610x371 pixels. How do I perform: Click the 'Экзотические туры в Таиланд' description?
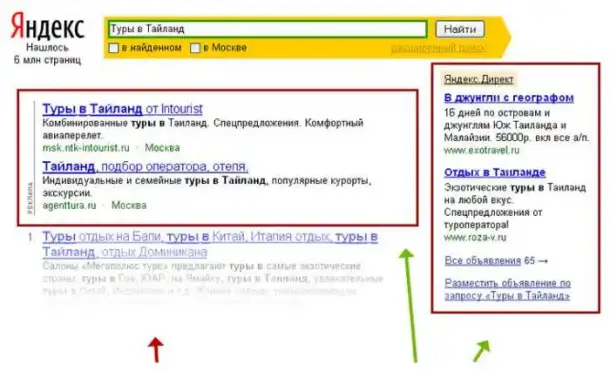515,206
